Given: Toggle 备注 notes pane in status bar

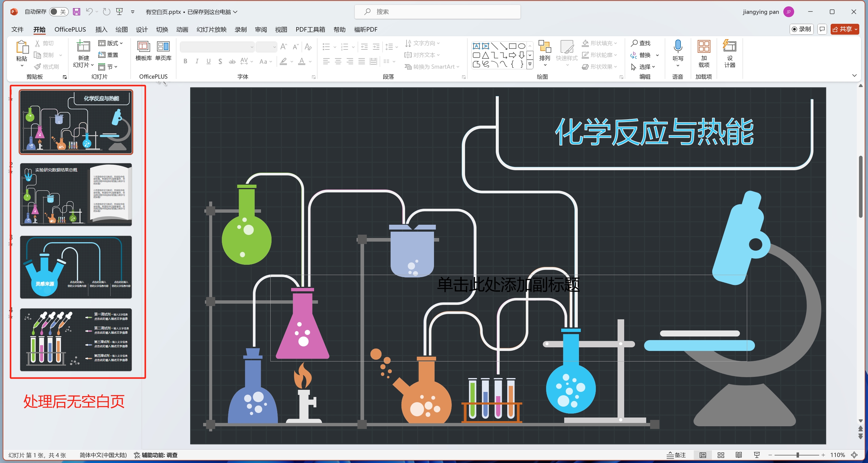Looking at the screenshot, I should coord(676,455).
